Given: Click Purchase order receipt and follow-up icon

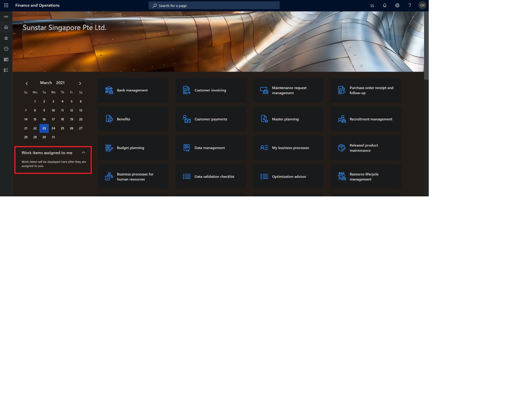Looking at the screenshot, I should click(x=342, y=90).
